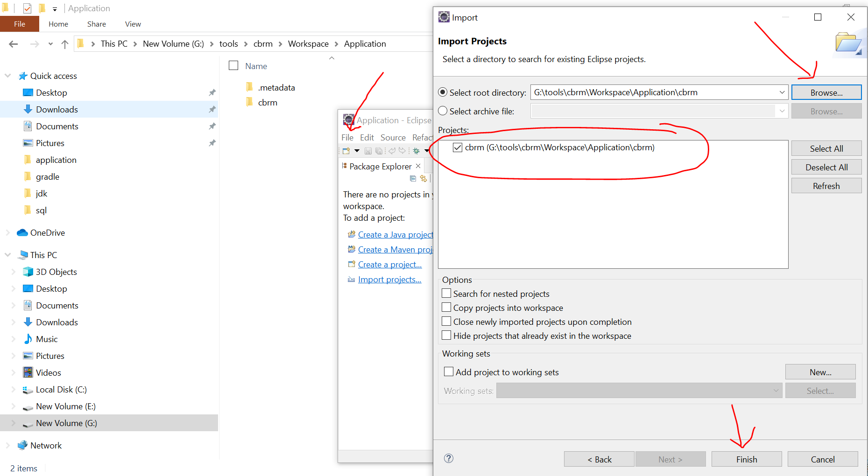The image size is (868, 476).
Task: Click the Undo arrow icon in Eclipse toolbar
Action: (x=392, y=151)
